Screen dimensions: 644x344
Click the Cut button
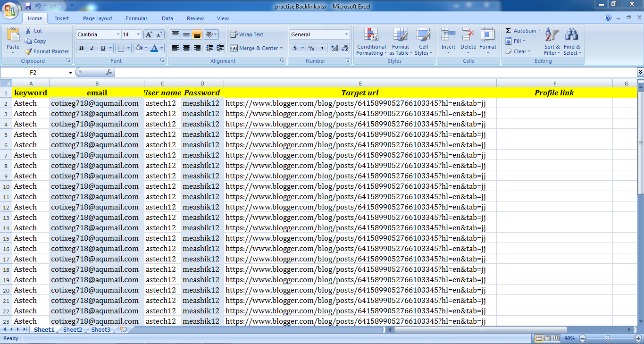[33, 31]
